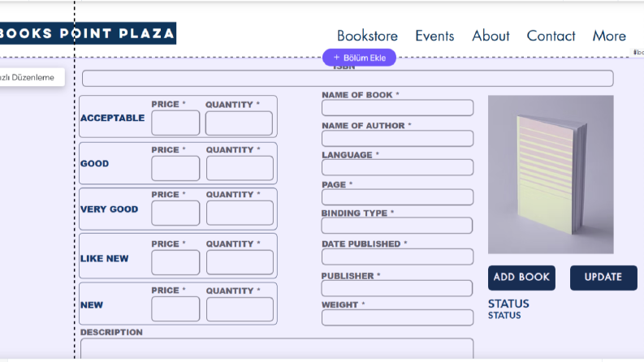Click the Name of Author field

click(398, 138)
